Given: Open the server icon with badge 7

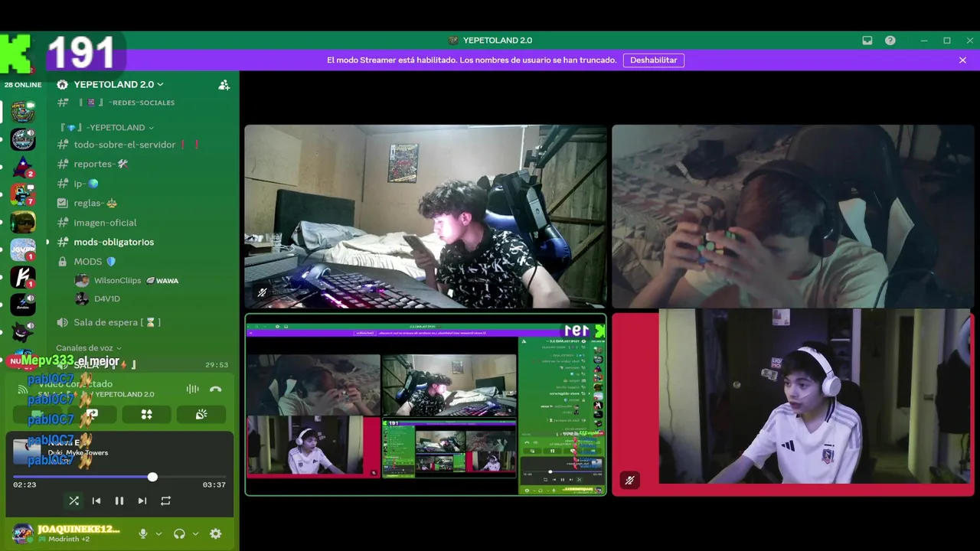Looking at the screenshot, I should [x=23, y=194].
